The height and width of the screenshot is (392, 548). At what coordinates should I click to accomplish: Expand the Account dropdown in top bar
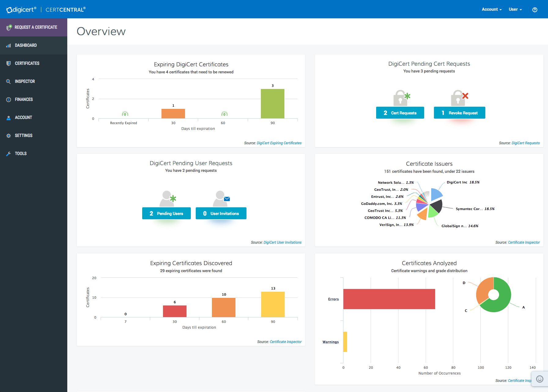(491, 9)
